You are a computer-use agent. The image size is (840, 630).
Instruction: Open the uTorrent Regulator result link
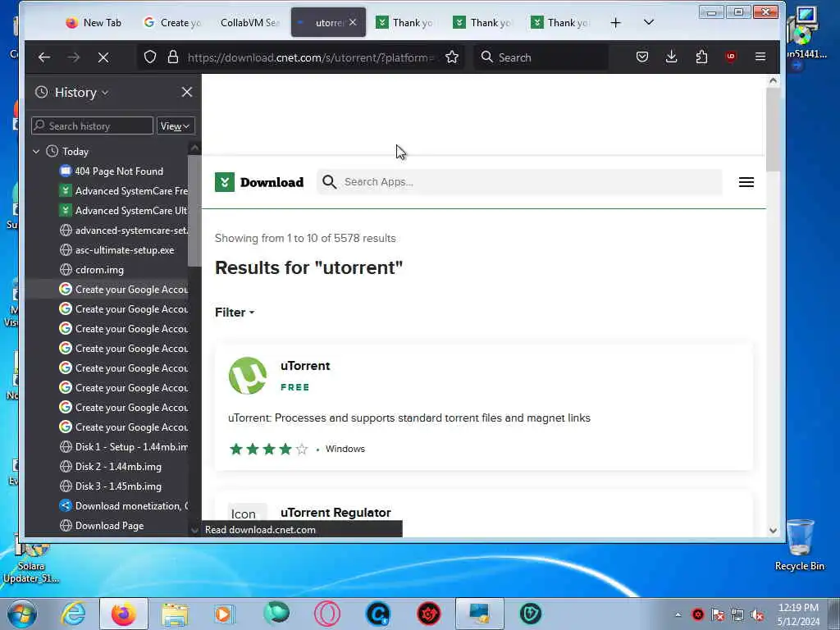[x=336, y=513]
